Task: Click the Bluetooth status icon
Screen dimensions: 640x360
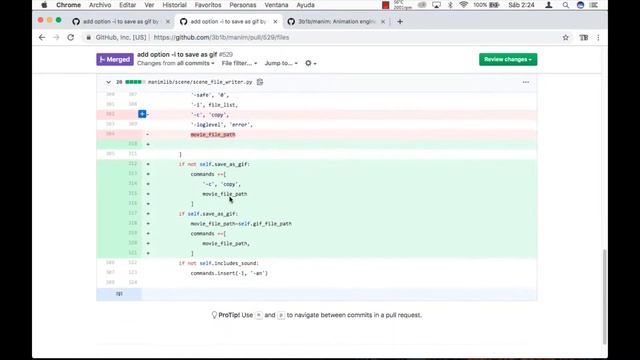Action: click(x=450, y=5)
